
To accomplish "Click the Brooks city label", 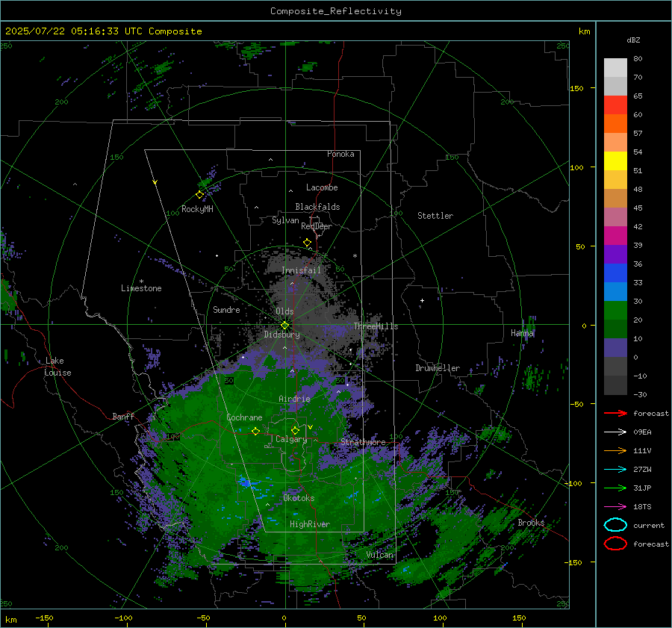I will click(x=531, y=523).
